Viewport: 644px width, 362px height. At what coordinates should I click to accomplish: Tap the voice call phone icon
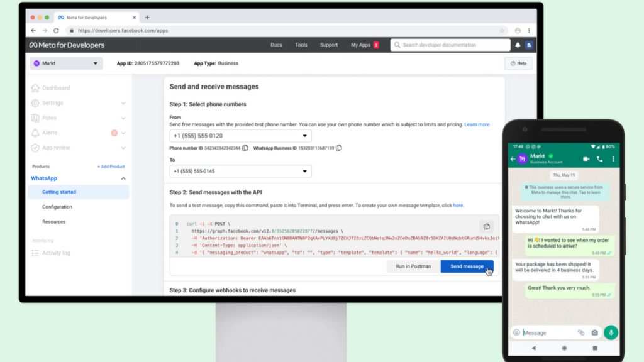click(599, 159)
